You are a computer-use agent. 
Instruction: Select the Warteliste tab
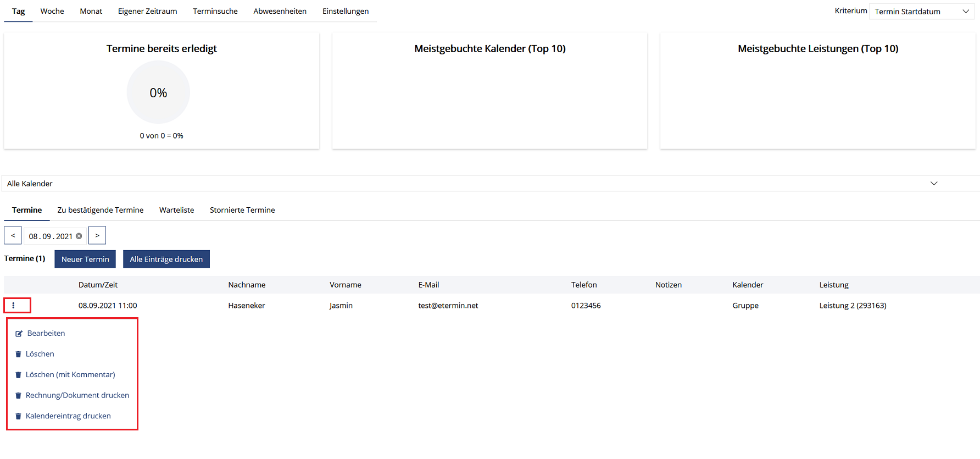(x=177, y=210)
